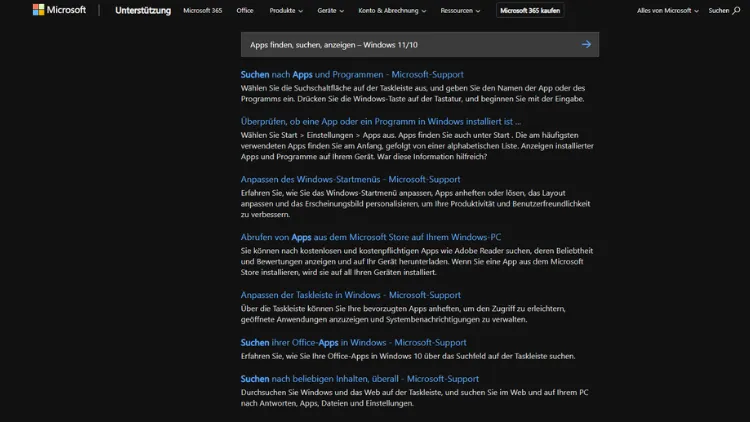Screen dimensions: 750x422
Task: Open the Microsoft 365 menu item
Action: click(x=202, y=11)
